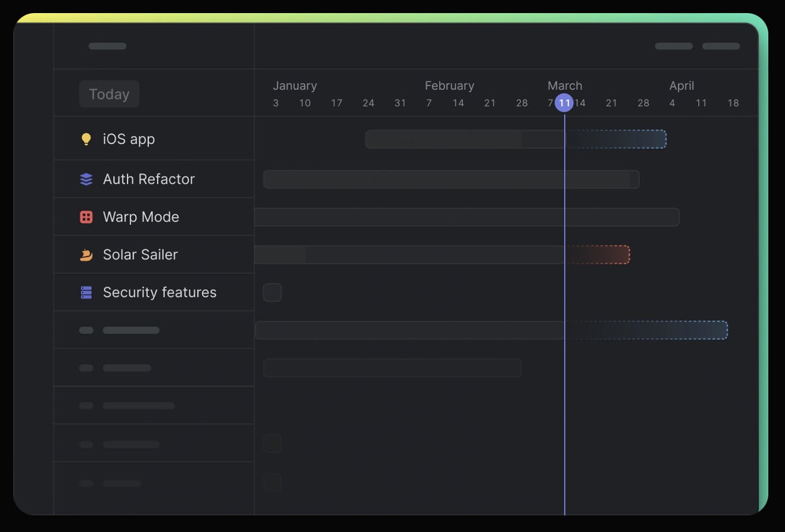Click the February month header
This screenshot has width=785, height=532.
point(449,86)
